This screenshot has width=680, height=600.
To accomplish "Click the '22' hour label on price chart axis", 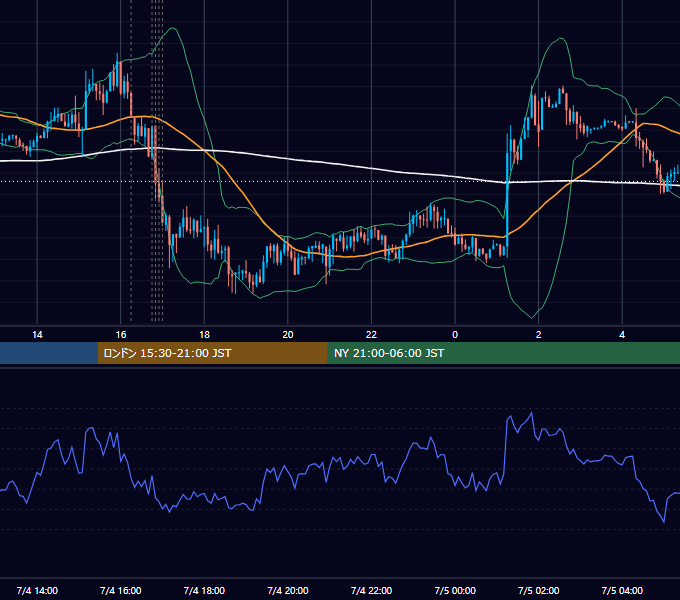I will (x=371, y=335).
